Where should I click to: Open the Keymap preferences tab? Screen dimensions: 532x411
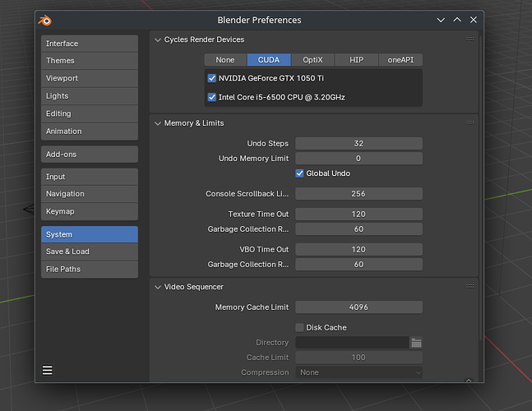[x=90, y=211]
